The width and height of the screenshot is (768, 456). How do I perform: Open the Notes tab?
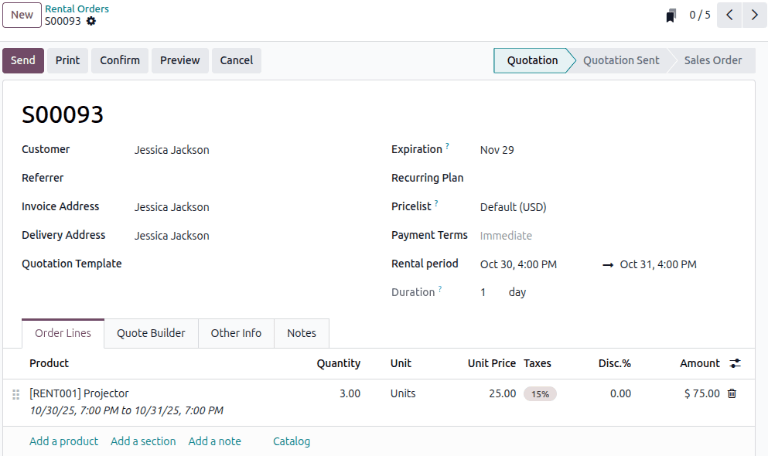[x=301, y=333]
